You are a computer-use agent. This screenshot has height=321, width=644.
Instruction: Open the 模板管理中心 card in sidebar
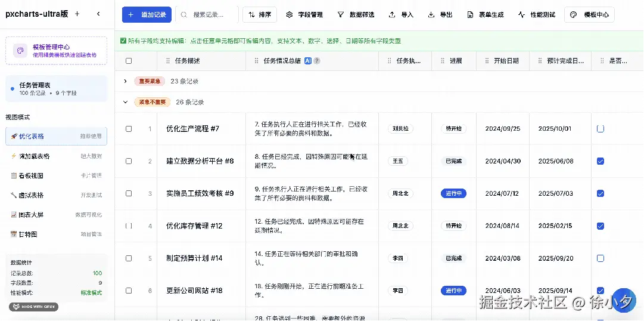(56, 51)
